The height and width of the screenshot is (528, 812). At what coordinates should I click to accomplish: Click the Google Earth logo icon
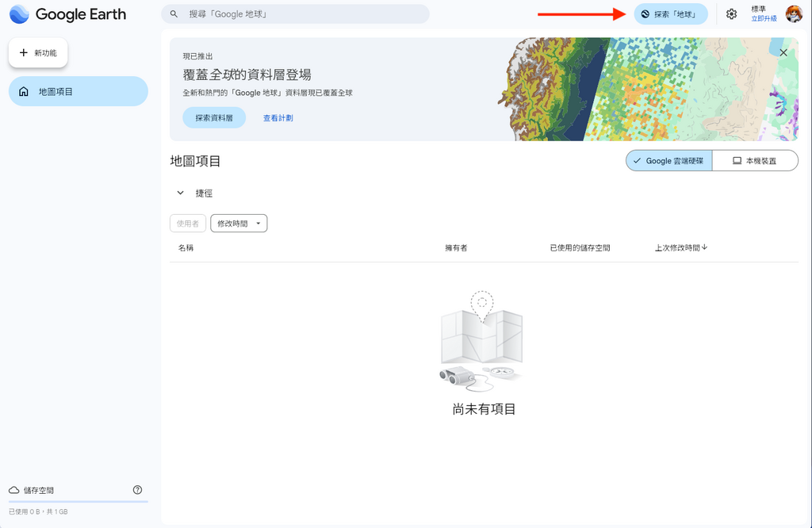[x=19, y=14]
